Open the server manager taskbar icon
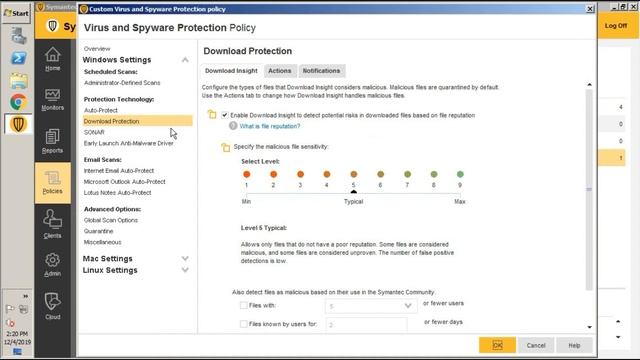 pyautogui.click(x=18, y=36)
